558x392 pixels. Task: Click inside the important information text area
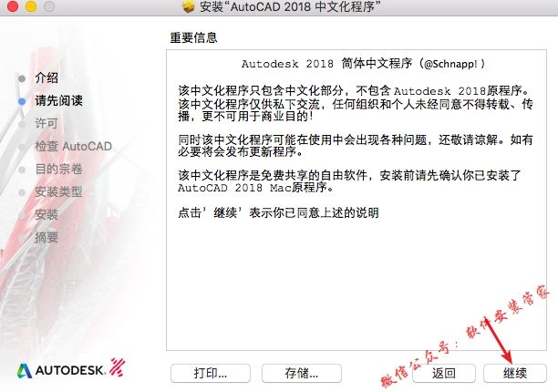coord(356,200)
